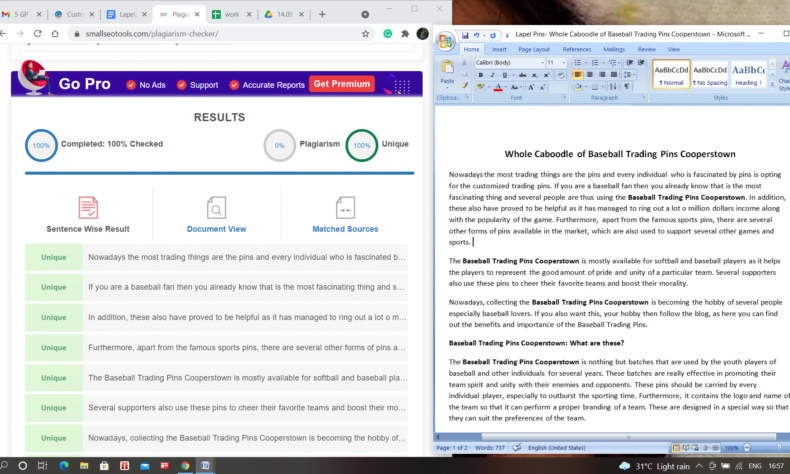Reload the plagiarism checker page

click(x=37, y=34)
